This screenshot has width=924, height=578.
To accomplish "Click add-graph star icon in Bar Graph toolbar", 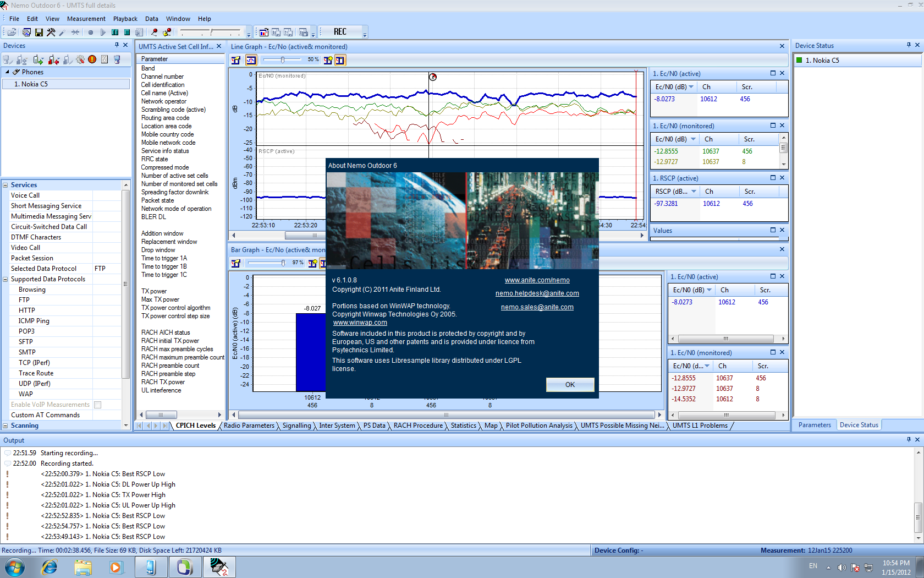I will point(312,263).
